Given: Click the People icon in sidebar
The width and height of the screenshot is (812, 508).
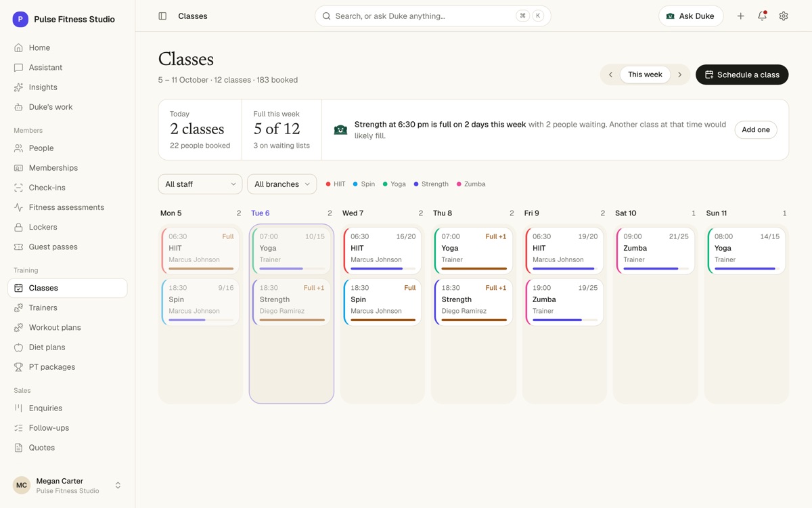Looking at the screenshot, I should point(18,148).
